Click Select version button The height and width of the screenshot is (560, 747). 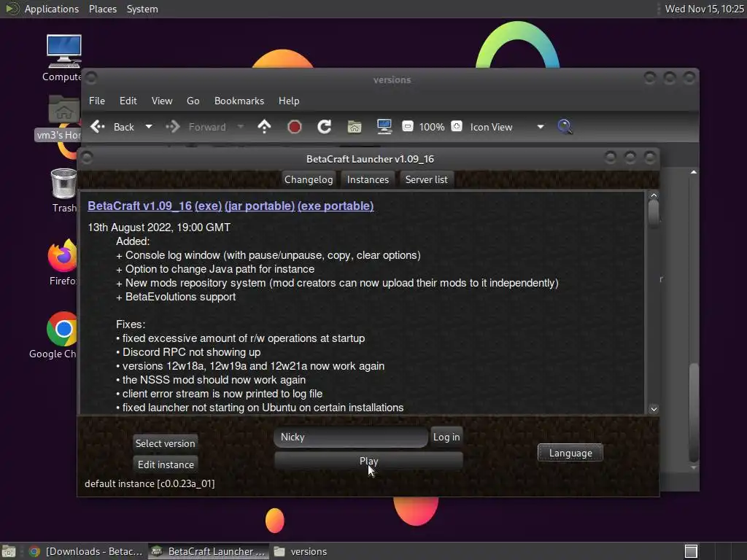pos(166,443)
